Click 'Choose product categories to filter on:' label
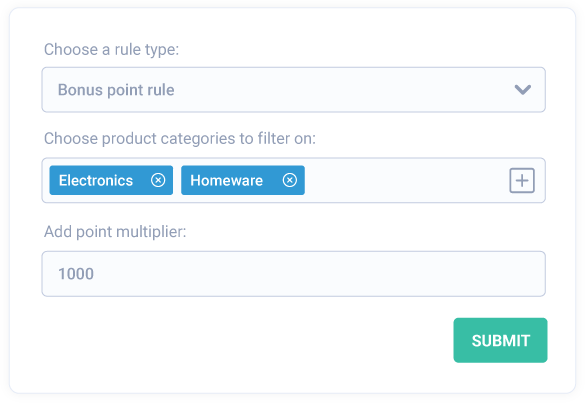This screenshot has width=585, height=403. pos(180,139)
